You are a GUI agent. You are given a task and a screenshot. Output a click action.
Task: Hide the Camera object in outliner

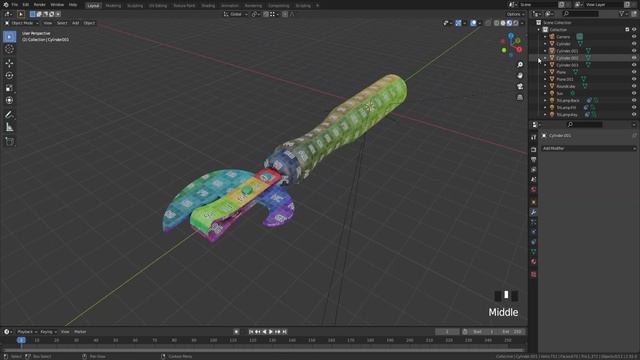(x=634, y=37)
